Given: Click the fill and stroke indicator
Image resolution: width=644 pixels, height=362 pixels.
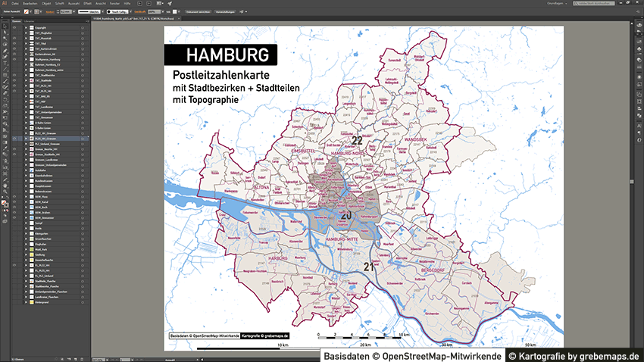Looking at the screenshot, I should pos(4,204).
